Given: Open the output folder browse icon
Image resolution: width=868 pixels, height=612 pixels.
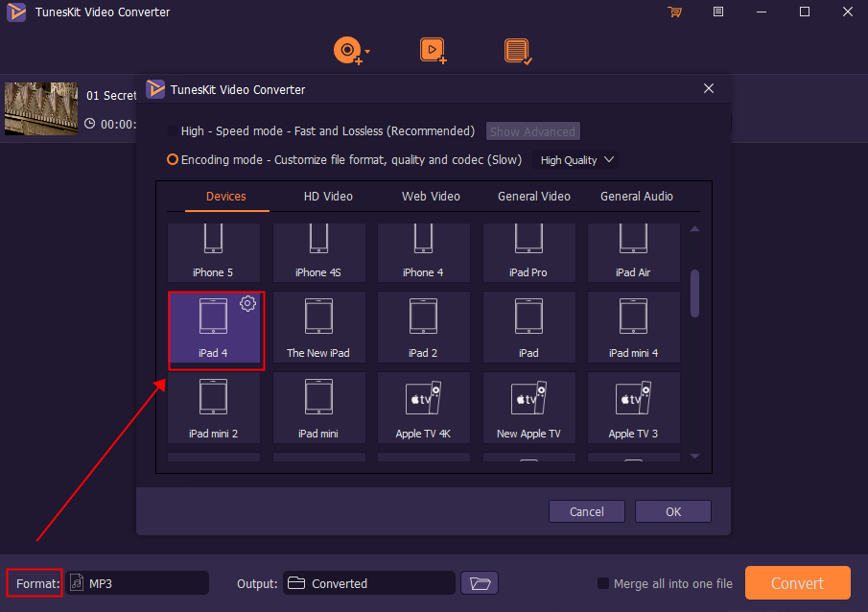Looking at the screenshot, I should click(480, 583).
